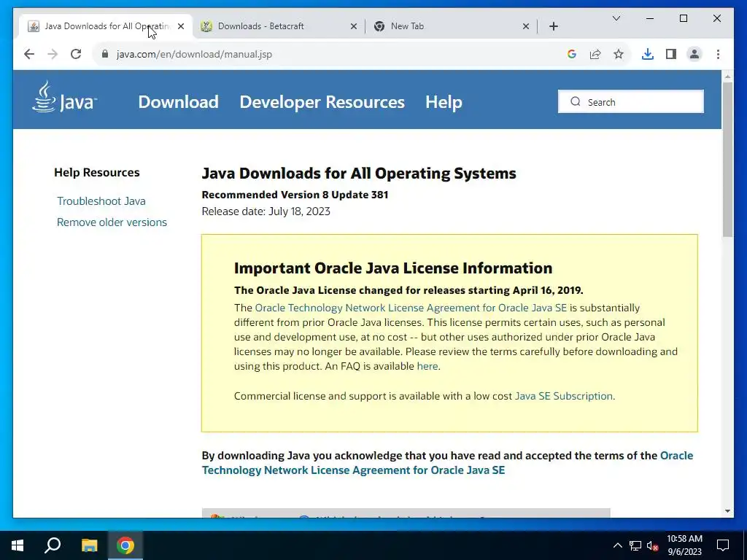The image size is (747, 560).
Task: Click 'Important Oracle Java License Information' heading
Action: 393,268
